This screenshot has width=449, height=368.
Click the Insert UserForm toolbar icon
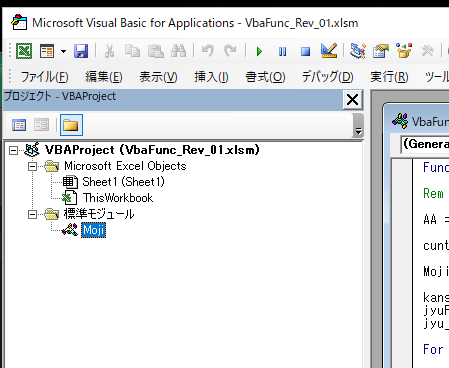click(47, 51)
